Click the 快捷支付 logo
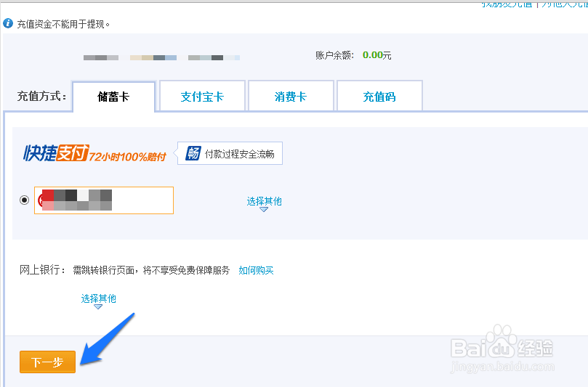Image resolution: width=588 pixels, height=387 pixels. pyautogui.click(x=56, y=153)
